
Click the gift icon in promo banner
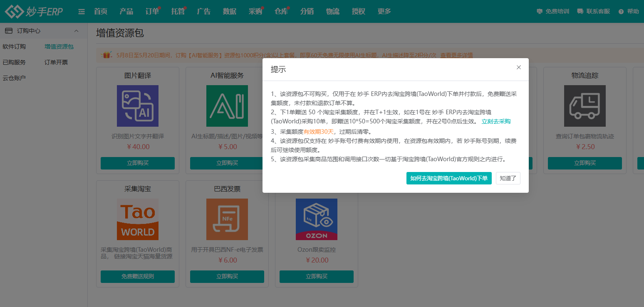(x=107, y=54)
